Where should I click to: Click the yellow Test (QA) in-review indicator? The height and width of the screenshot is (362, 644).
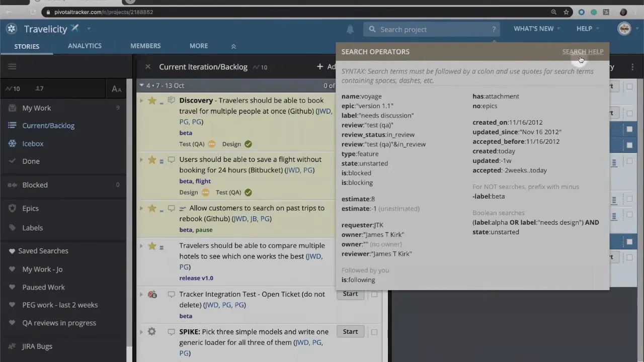pyautogui.click(x=211, y=144)
